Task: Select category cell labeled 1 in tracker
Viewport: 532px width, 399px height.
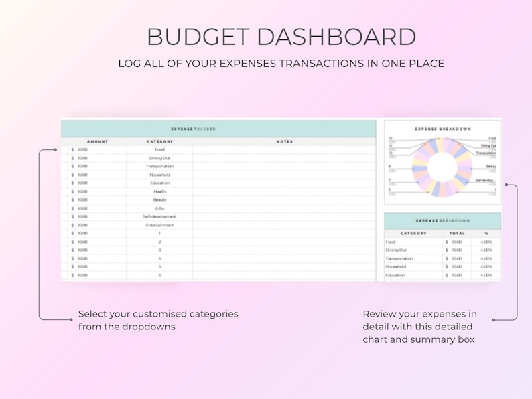Action: 160,234
